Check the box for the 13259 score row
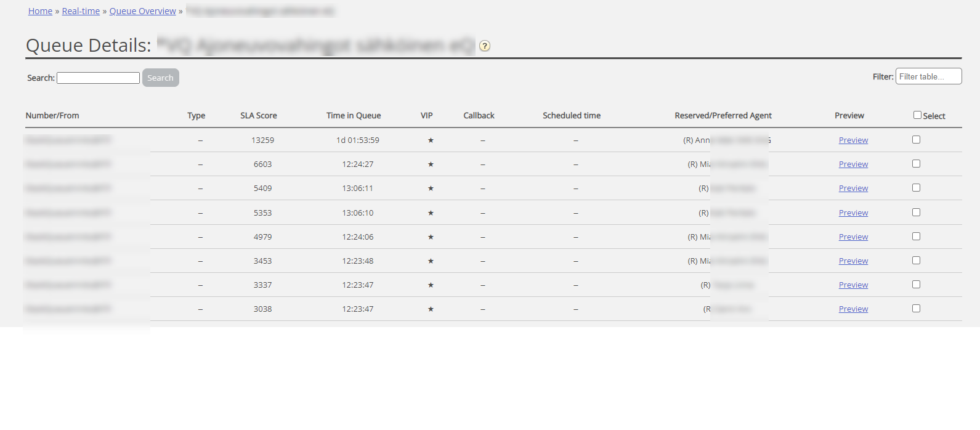Screen dimensions: 980x430 [916, 140]
